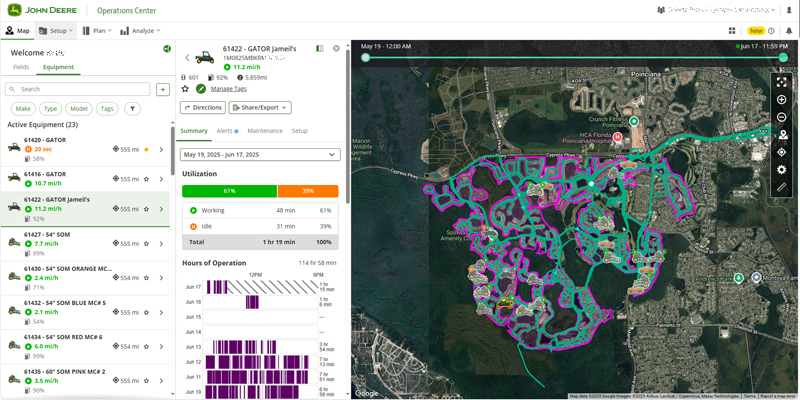Unfavorite 61420 - GATOR using its star

146,149
